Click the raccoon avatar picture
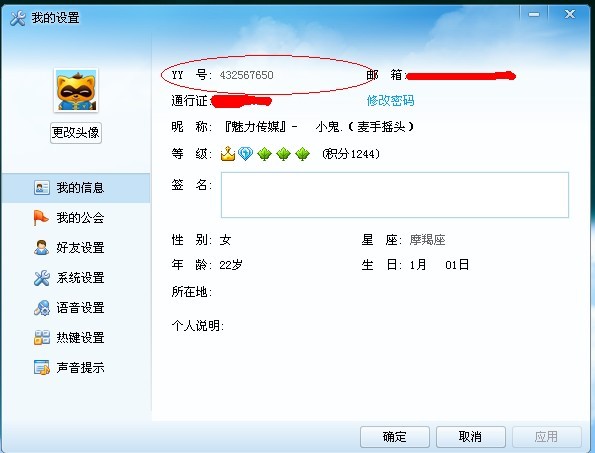This screenshot has height=453, width=595. pos(76,90)
